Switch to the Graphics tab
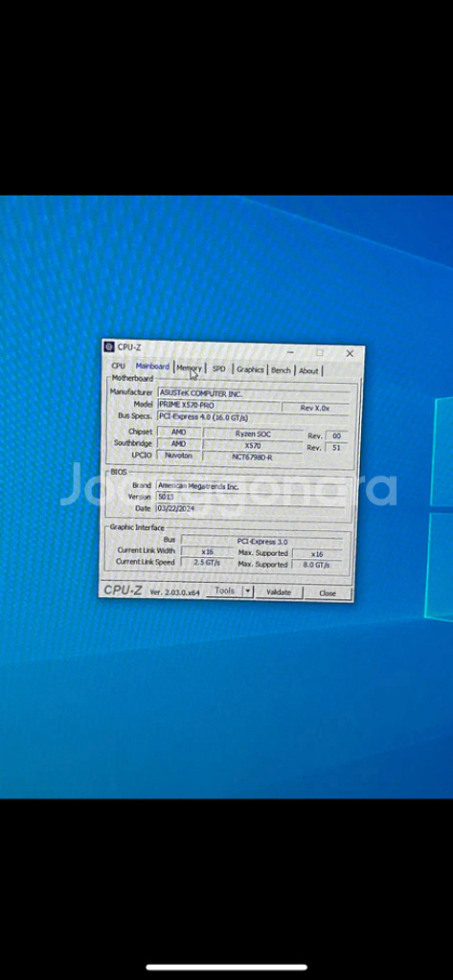 (250, 369)
